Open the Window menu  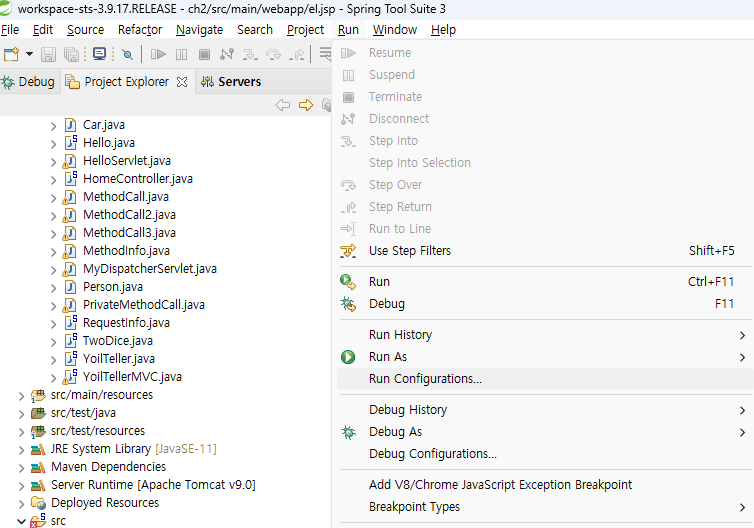click(x=395, y=30)
